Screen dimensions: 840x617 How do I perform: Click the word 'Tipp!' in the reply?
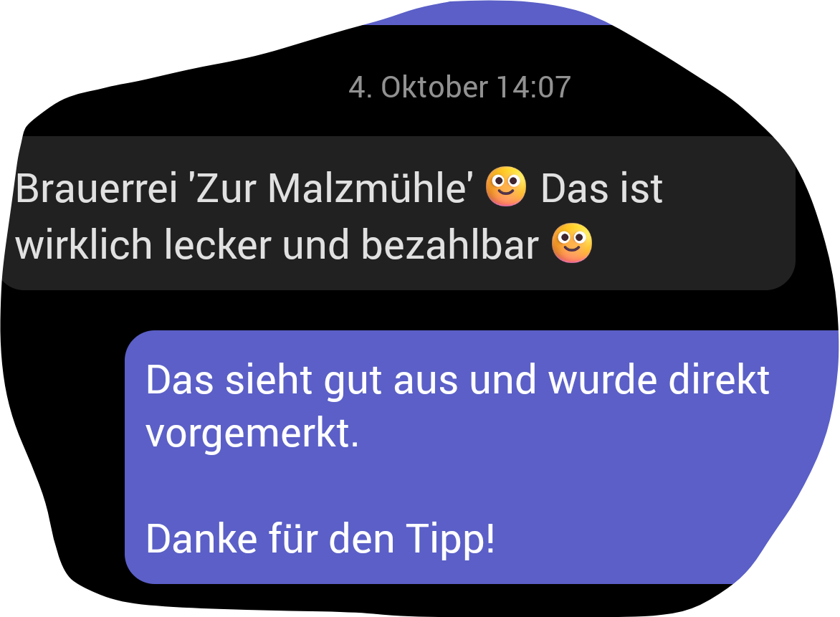click(450, 540)
